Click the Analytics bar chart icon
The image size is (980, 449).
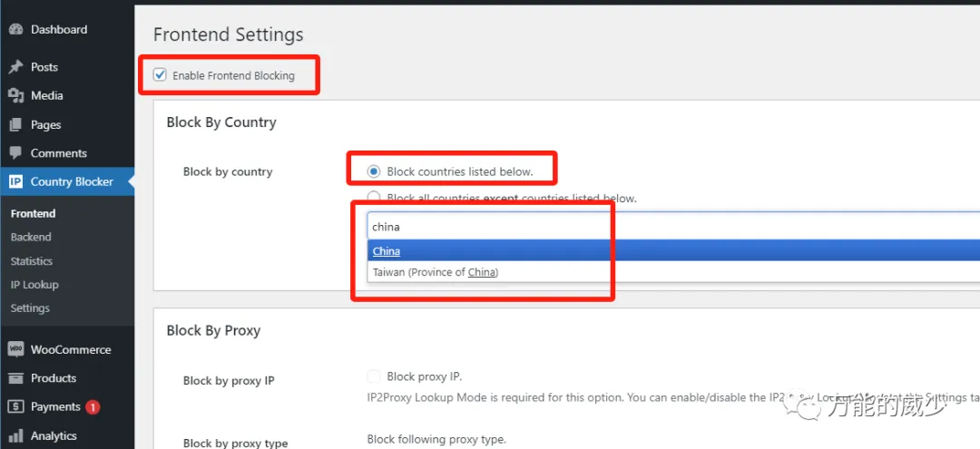[16, 435]
